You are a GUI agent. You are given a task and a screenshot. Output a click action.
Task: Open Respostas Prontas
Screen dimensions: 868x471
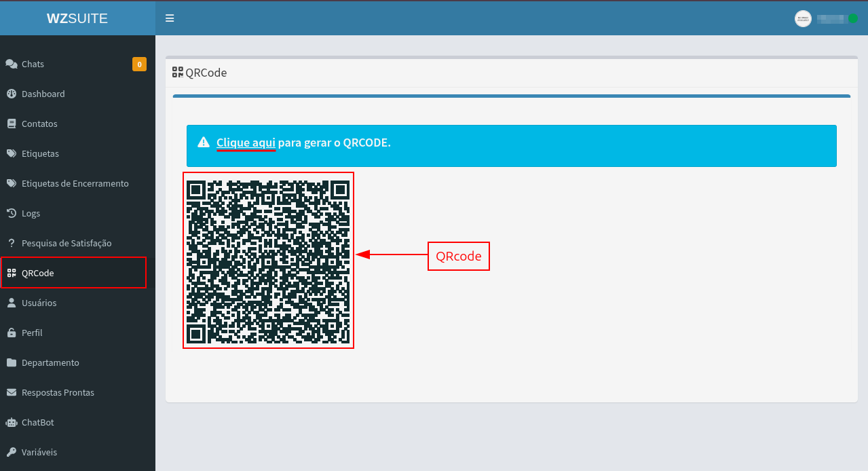pos(77,392)
